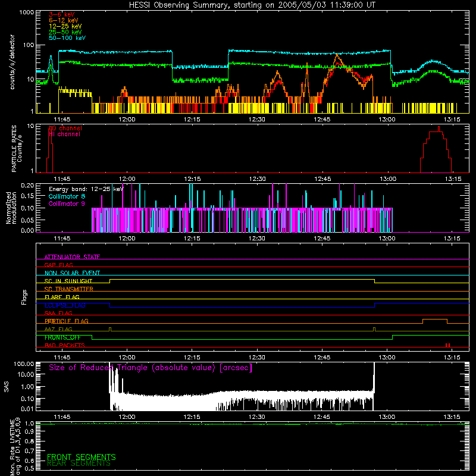The width and height of the screenshot is (476, 476).
Task: Click the ATTENUATOR STATE flag label
Action: point(72,257)
